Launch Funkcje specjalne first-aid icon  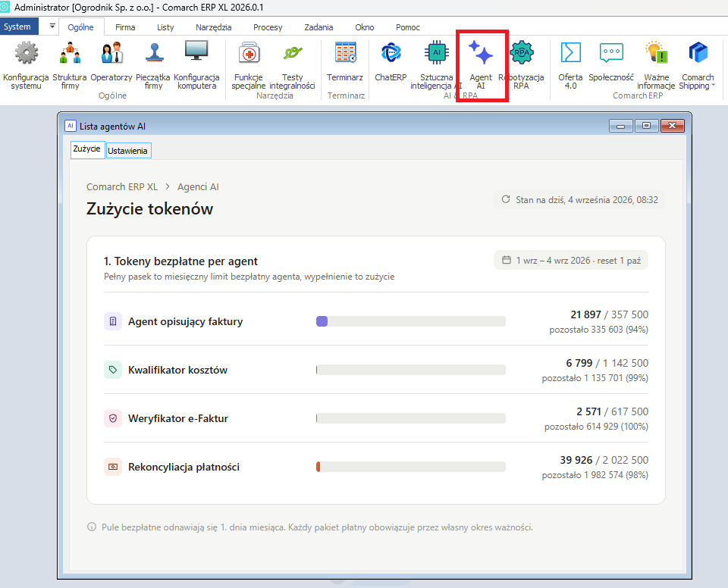pyautogui.click(x=249, y=53)
